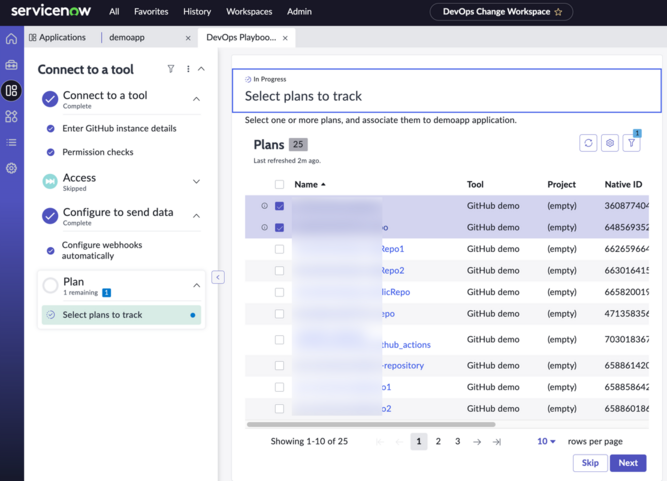This screenshot has width=667, height=481.
Task: Open the Configure webhooks automatically step
Action: point(102,250)
